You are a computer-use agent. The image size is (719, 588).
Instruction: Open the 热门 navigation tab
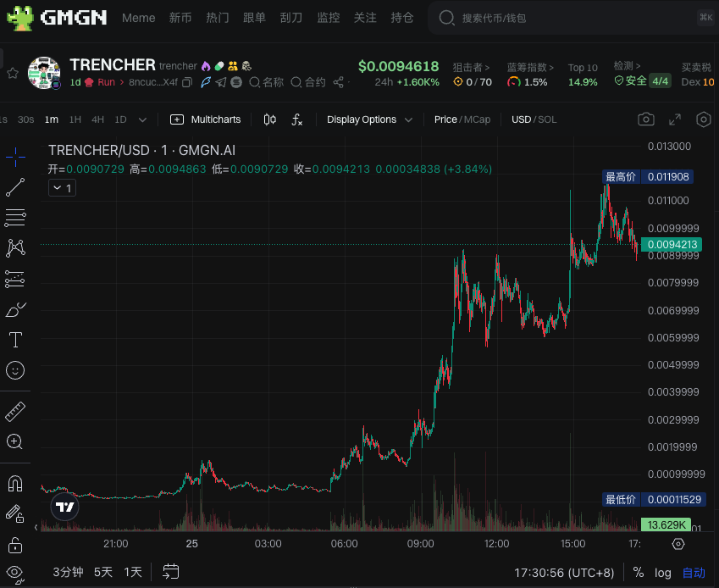coord(218,18)
